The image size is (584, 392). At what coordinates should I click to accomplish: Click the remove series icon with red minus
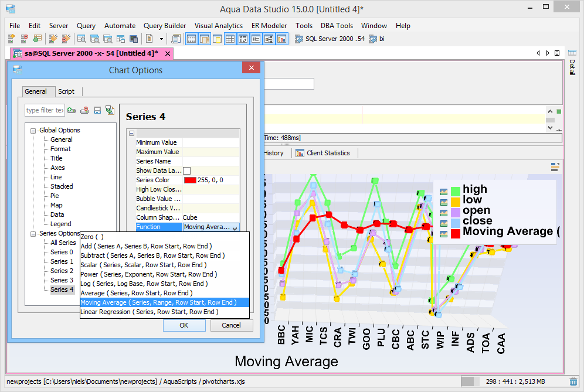click(x=84, y=110)
